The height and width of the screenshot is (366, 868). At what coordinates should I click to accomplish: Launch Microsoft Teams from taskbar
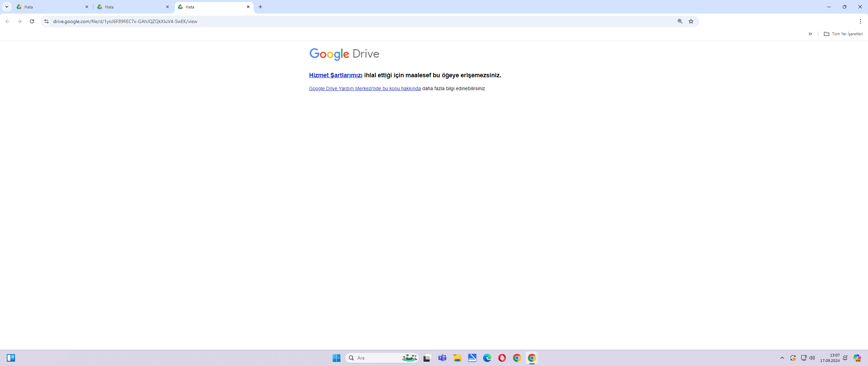[442, 358]
